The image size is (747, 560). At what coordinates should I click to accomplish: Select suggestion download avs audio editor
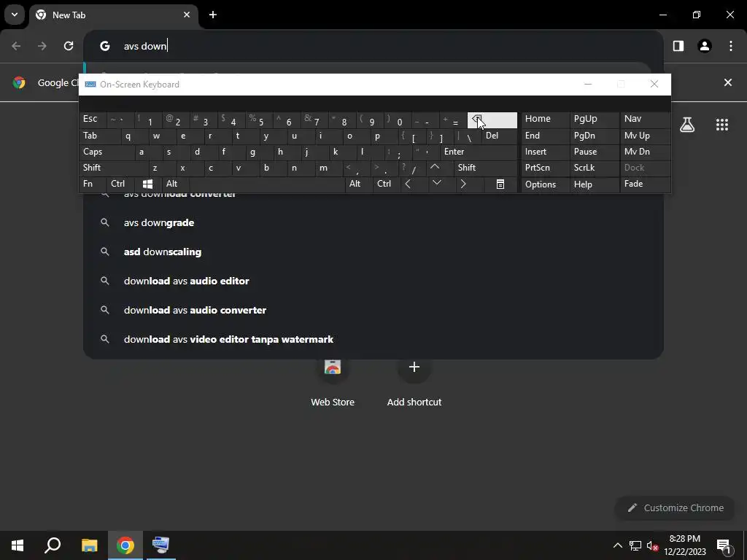[373, 281]
